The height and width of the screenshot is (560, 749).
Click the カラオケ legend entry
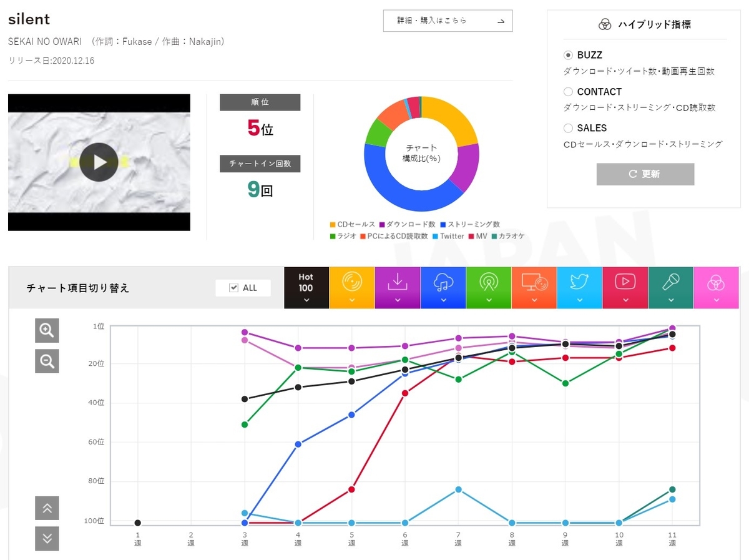[508, 237]
